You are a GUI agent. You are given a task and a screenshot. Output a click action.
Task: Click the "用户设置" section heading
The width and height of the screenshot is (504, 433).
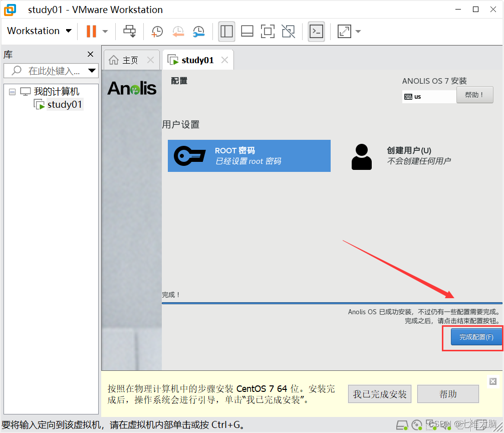point(181,124)
